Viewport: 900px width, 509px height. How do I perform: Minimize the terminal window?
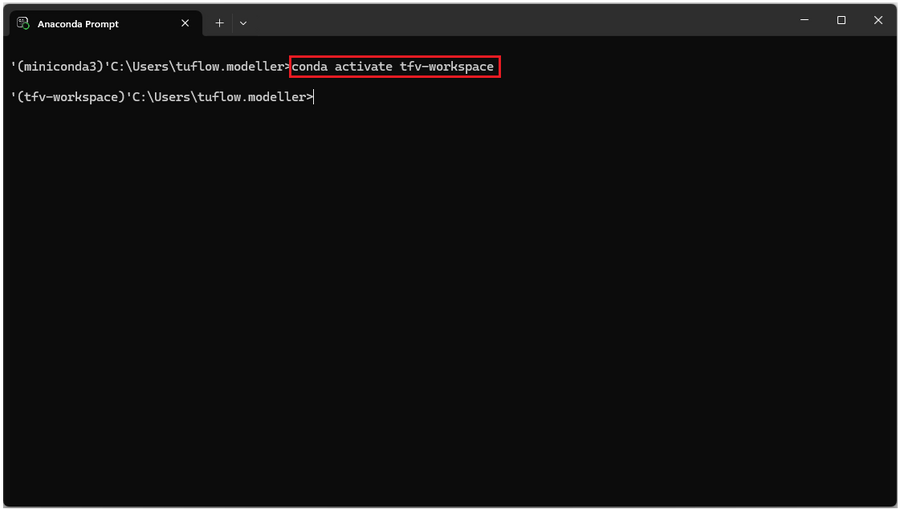[x=804, y=20]
